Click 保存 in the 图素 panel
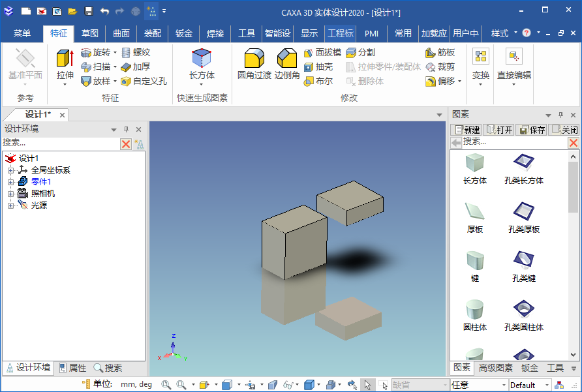 coord(532,130)
